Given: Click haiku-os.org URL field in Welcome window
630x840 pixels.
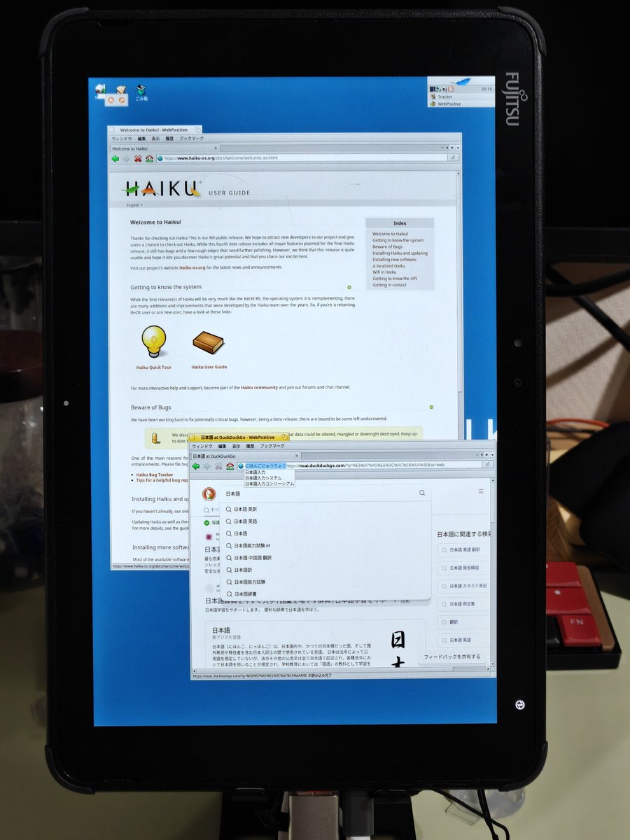Looking at the screenshot, I should (x=301, y=158).
